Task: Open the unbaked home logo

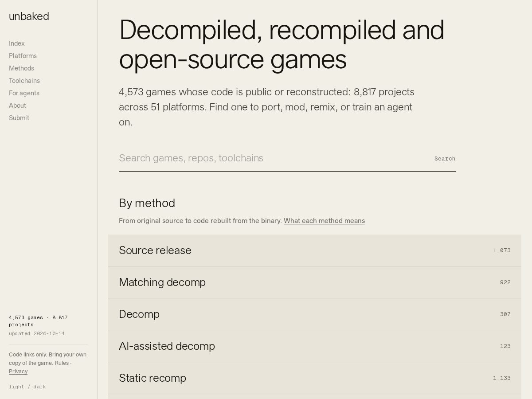Action: tap(29, 16)
